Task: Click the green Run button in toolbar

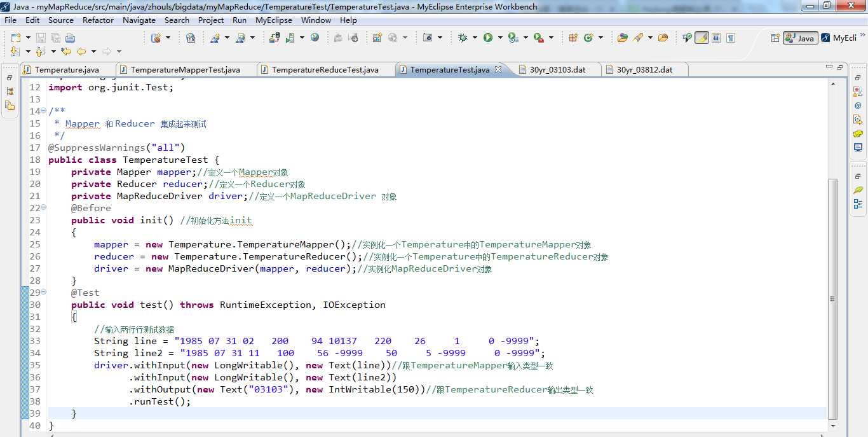Action: click(x=488, y=38)
